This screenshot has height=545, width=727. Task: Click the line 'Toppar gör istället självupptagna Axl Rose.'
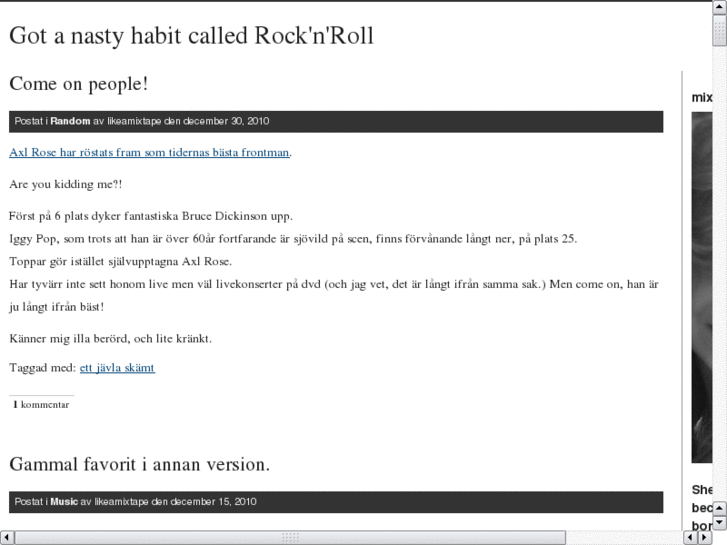(x=121, y=262)
